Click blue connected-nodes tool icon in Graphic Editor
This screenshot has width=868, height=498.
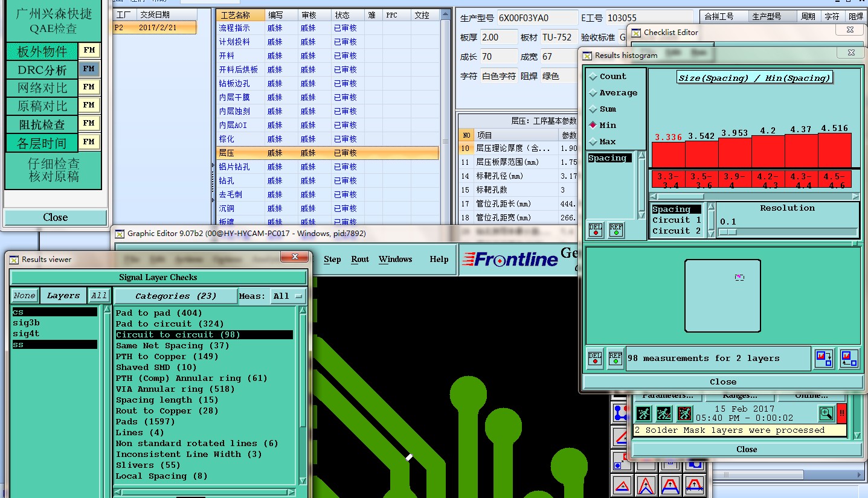(x=620, y=413)
